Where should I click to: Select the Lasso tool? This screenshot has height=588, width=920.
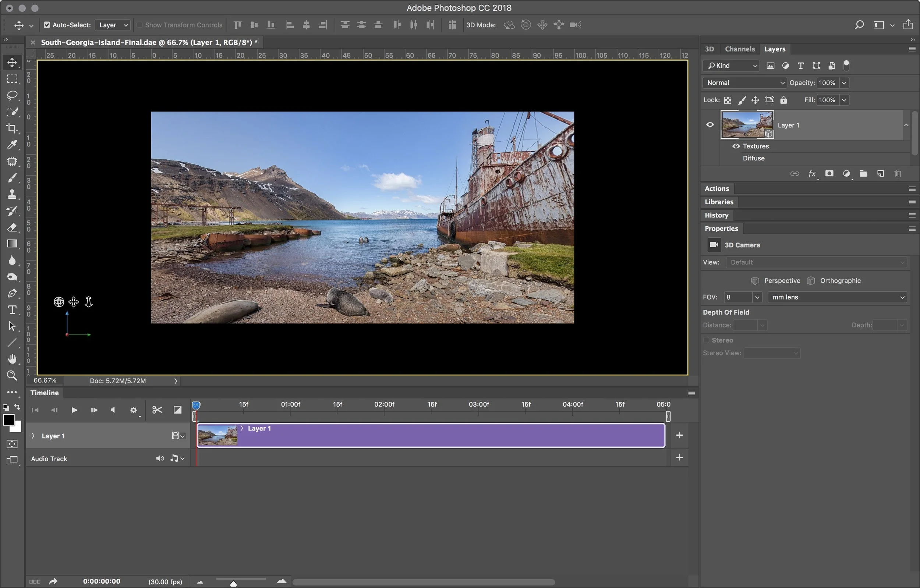click(x=12, y=95)
